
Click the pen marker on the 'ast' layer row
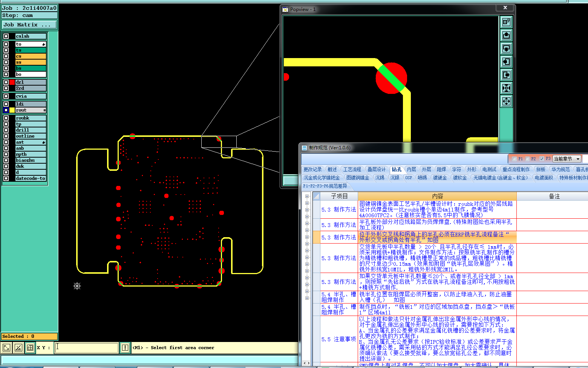click(44, 142)
